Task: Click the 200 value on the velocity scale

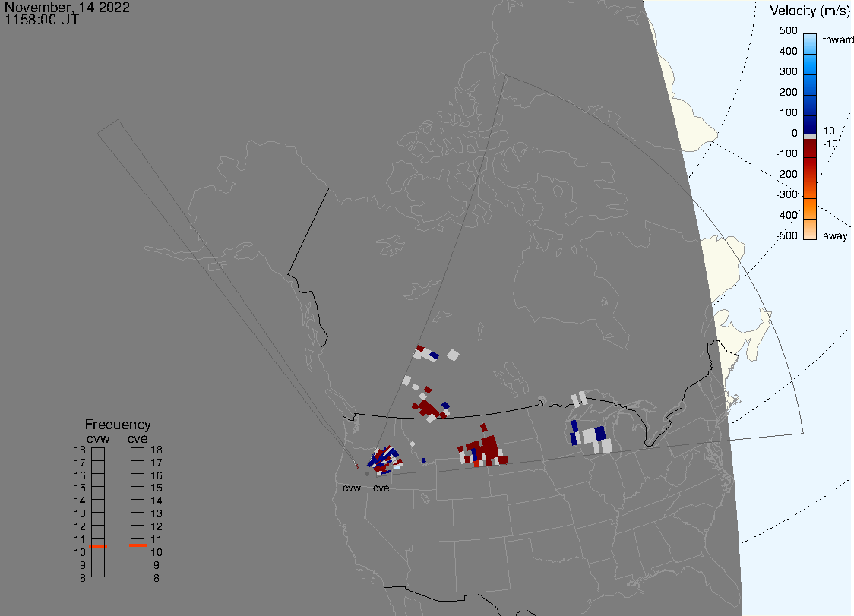Action: 788,92
